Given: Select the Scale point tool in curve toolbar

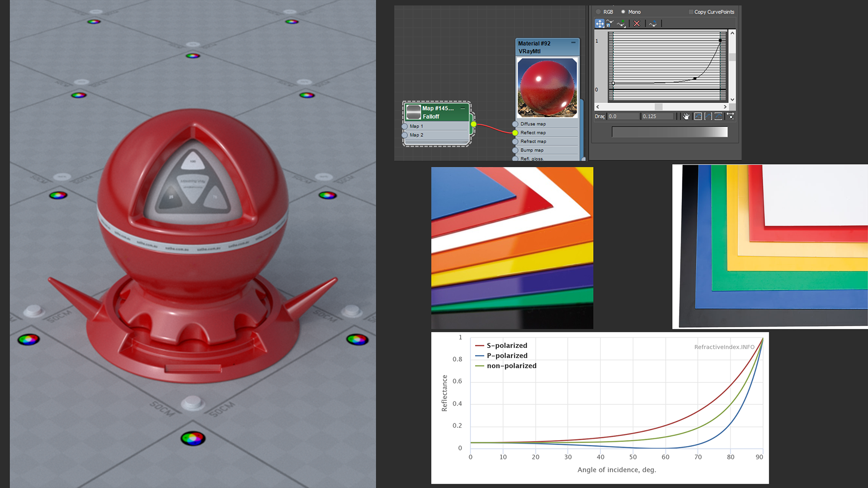Looking at the screenshot, I should (609, 23).
